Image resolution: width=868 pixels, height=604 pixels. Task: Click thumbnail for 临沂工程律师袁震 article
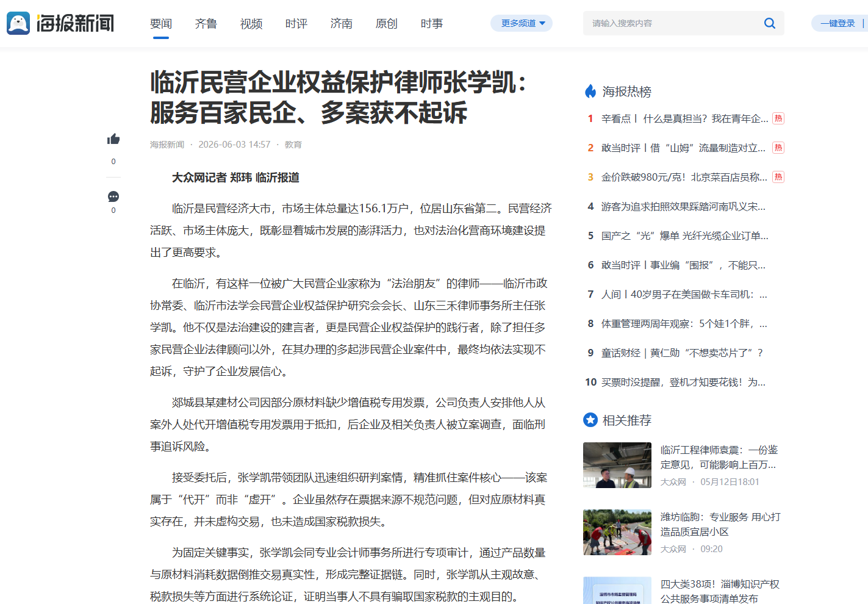coord(617,465)
